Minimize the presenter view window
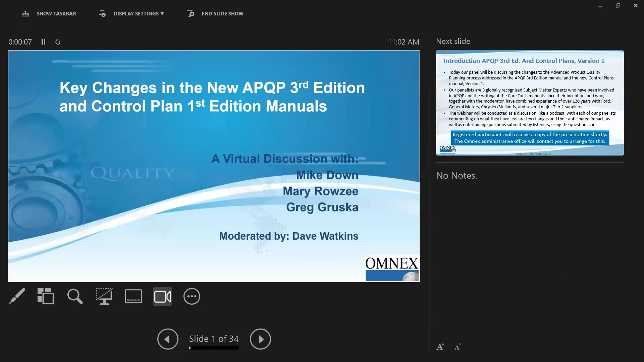This screenshot has width=644, height=362. [x=600, y=5]
